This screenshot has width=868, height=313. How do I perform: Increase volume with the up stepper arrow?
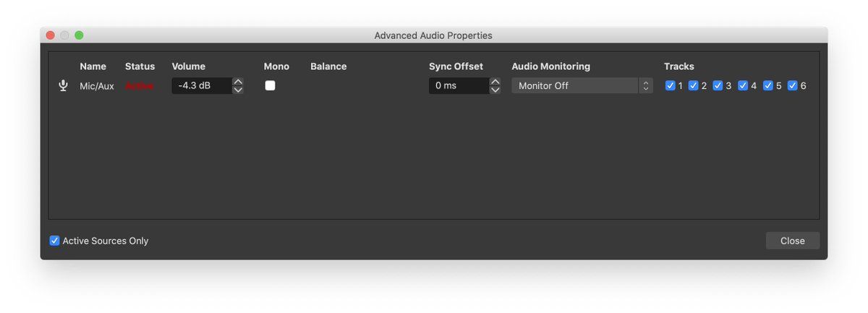coord(238,82)
